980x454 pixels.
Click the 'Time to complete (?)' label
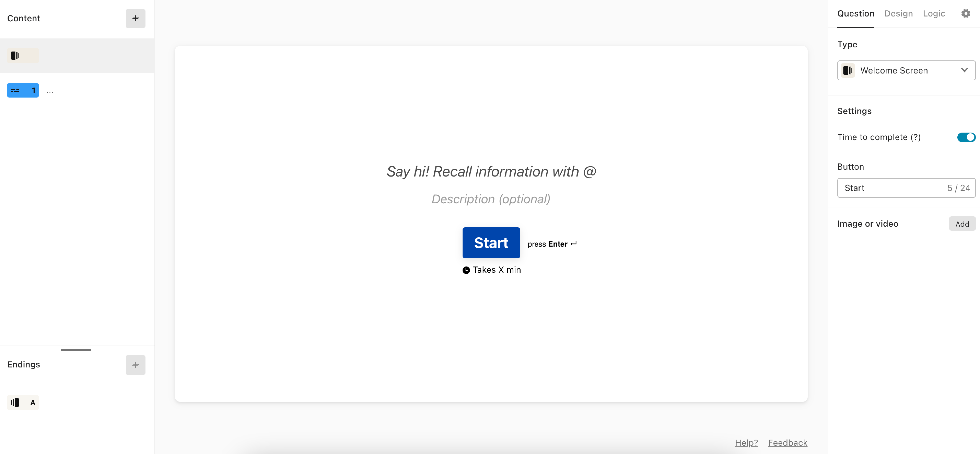(879, 137)
